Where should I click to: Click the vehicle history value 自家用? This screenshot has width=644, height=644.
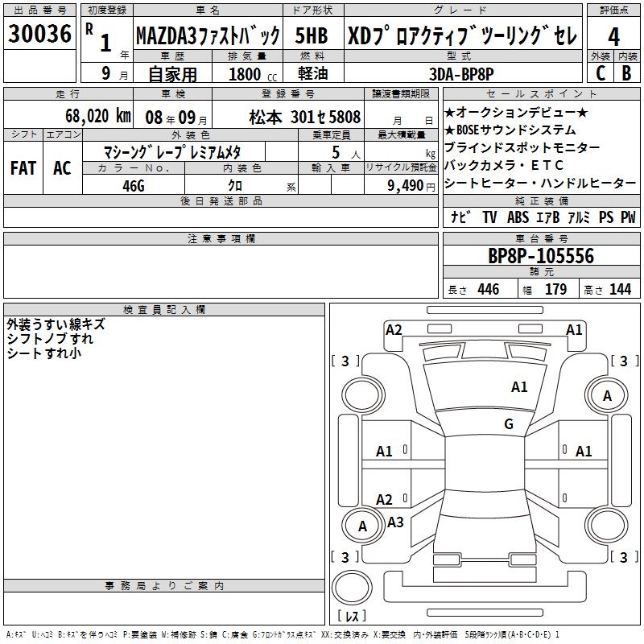[x=172, y=74]
